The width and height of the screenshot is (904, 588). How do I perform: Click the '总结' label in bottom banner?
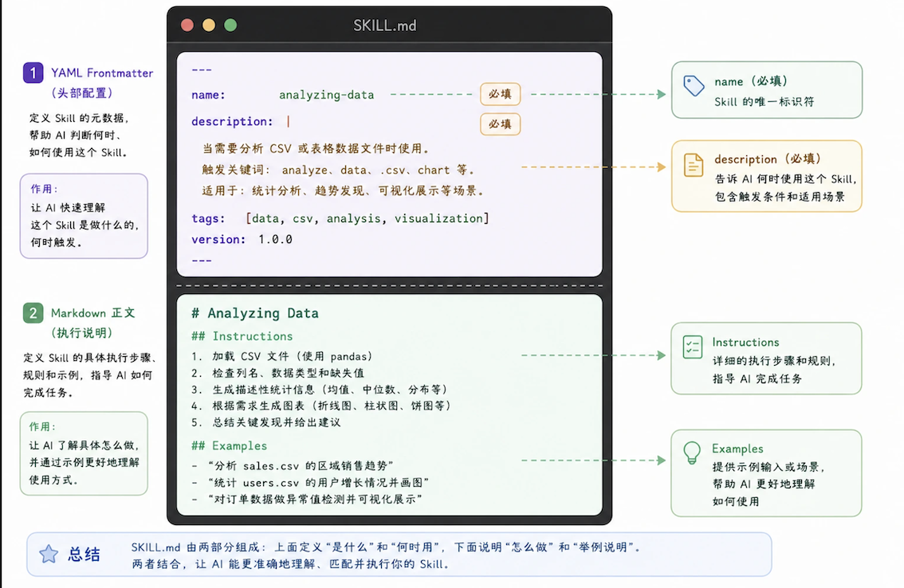pyautogui.click(x=85, y=555)
